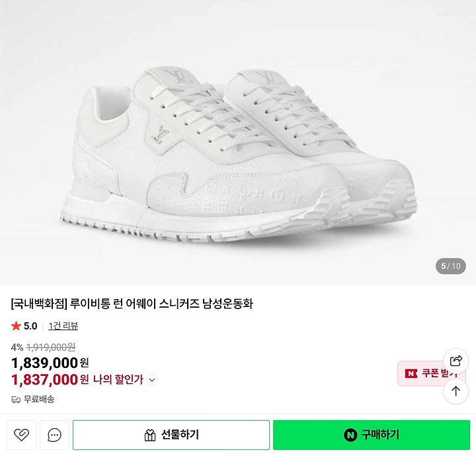Click the share icon button
Image resolution: width=476 pixels, height=452 pixels.
[456, 361]
